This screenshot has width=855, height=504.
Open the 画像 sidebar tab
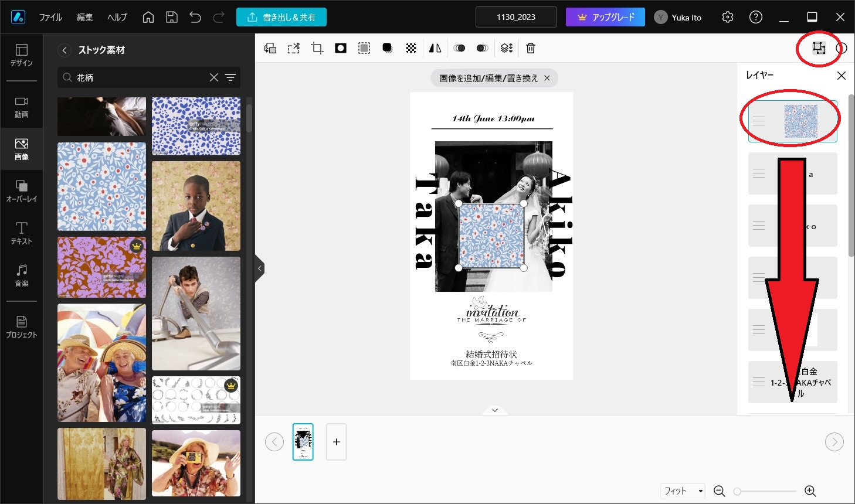[22, 149]
